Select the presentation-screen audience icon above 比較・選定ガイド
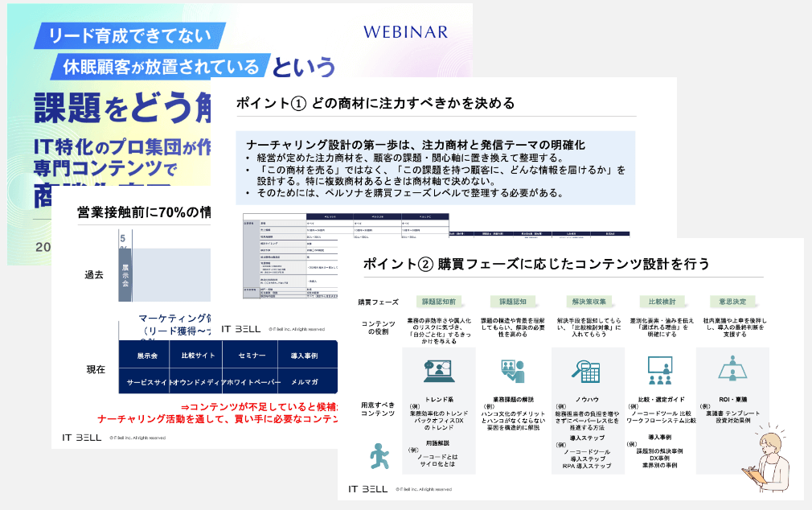The width and height of the screenshot is (812, 510). click(662, 370)
